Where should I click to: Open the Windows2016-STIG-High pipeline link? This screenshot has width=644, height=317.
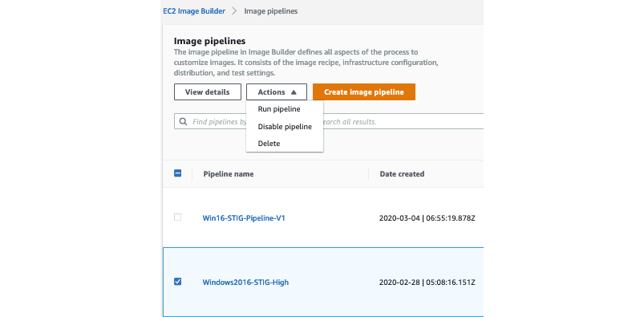click(245, 282)
